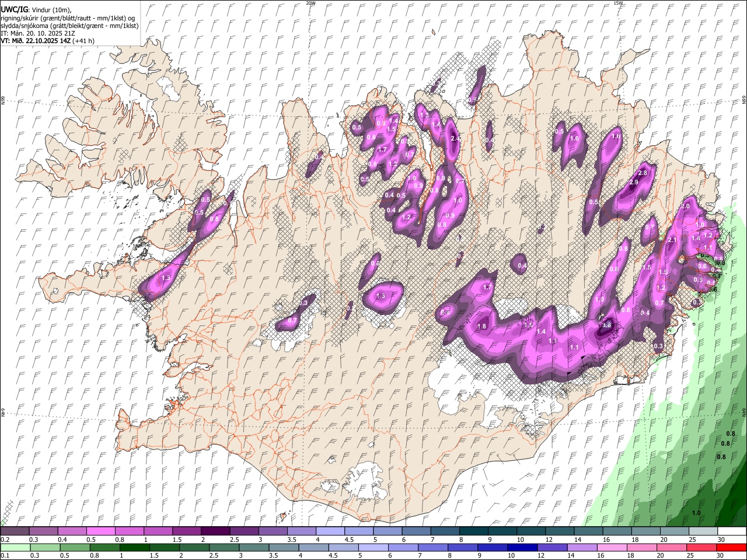Click the "3.6" snowfall value on the map
The image size is (747, 560).
pyautogui.click(x=606, y=325)
